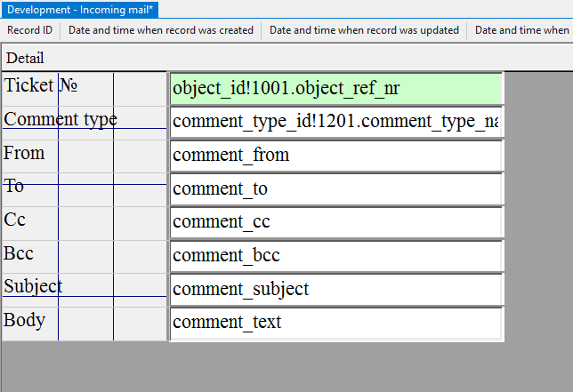Image resolution: width=573 pixels, height=392 pixels.
Task: Select 'Date and time when record was updated' header
Action: tap(364, 30)
